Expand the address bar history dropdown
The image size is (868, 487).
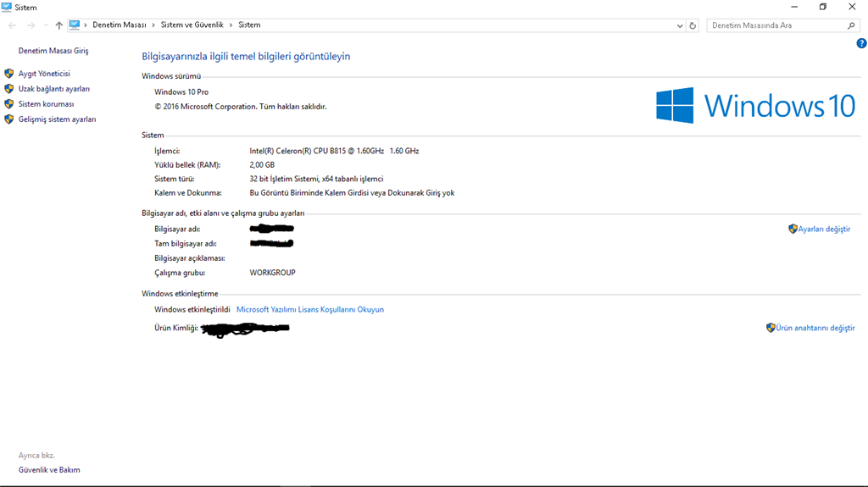[x=680, y=25]
